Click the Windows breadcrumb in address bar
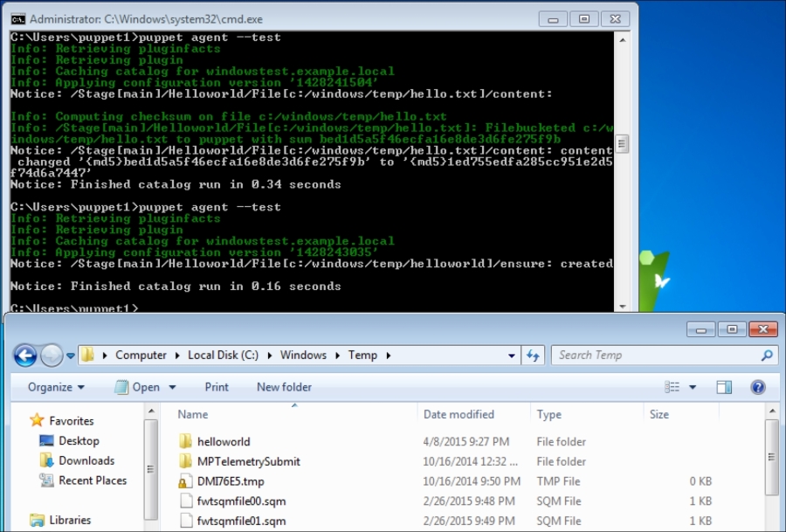786x532 pixels. tap(303, 356)
